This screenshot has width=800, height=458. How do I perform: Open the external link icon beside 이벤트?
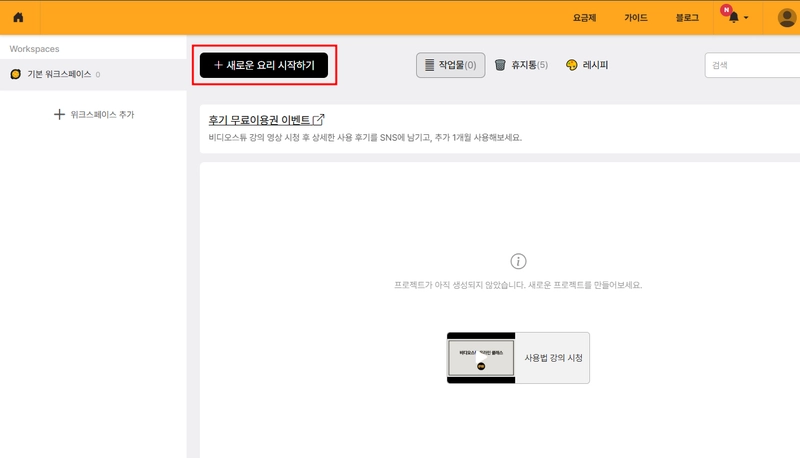click(318, 120)
